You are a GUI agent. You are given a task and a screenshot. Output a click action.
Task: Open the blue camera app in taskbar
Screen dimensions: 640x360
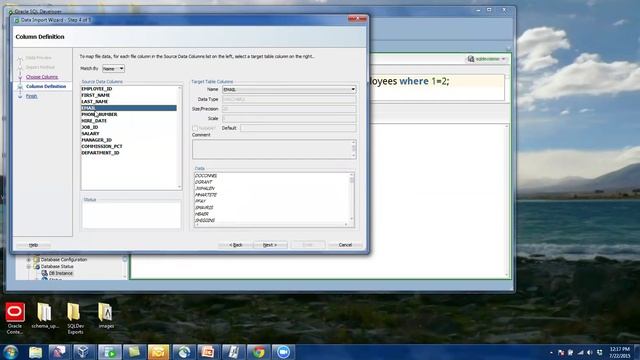[x=283, y=352]
